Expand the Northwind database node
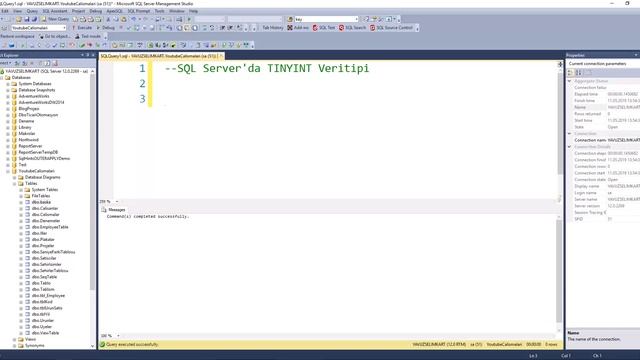Image resolution: width=640 pixels, height=360 pixels. click(x=8, y=140)
